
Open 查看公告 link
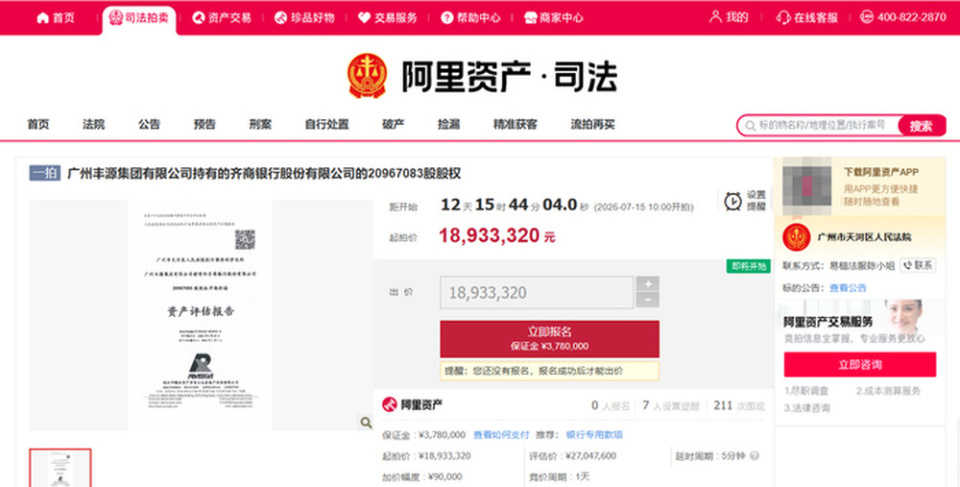[847, 288]
